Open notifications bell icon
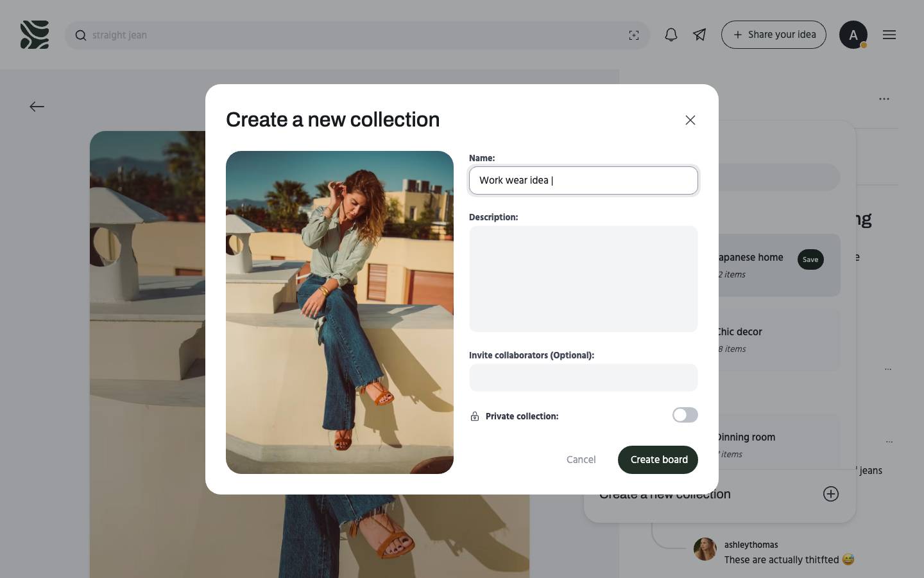This screenshot has height=578, width=924. tap(671, 35)
